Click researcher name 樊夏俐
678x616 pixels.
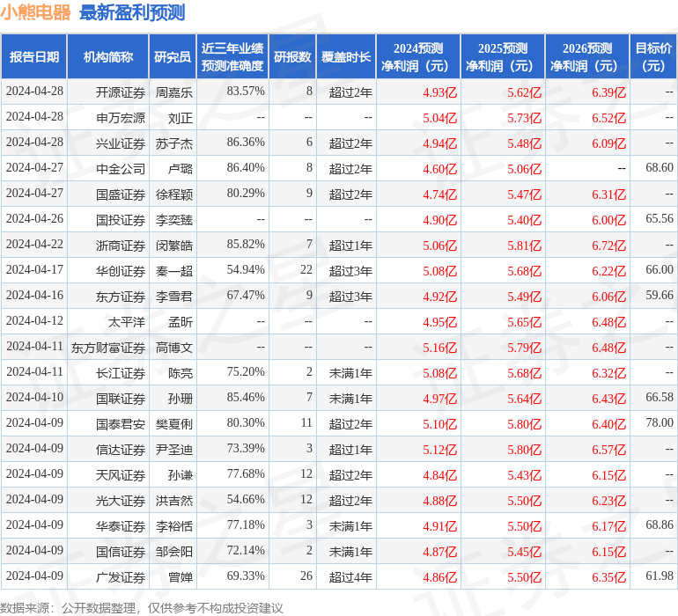[173, 424]
